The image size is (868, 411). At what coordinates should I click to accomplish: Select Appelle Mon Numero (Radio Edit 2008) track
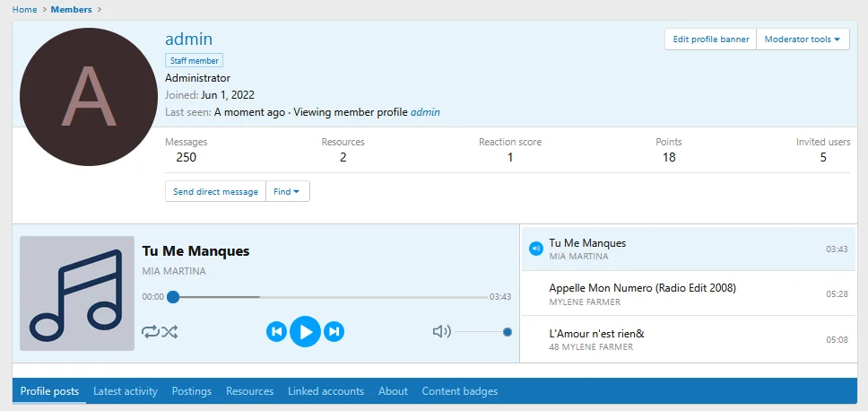[689, 293]
